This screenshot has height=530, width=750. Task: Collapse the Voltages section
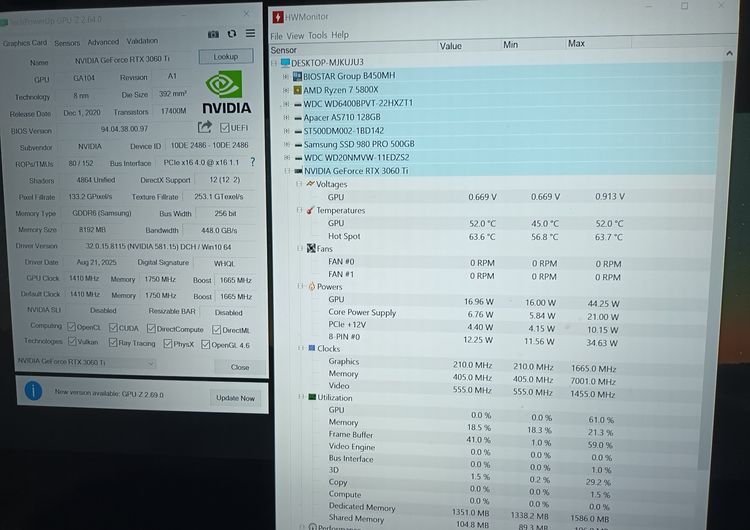tap(299, 184)
